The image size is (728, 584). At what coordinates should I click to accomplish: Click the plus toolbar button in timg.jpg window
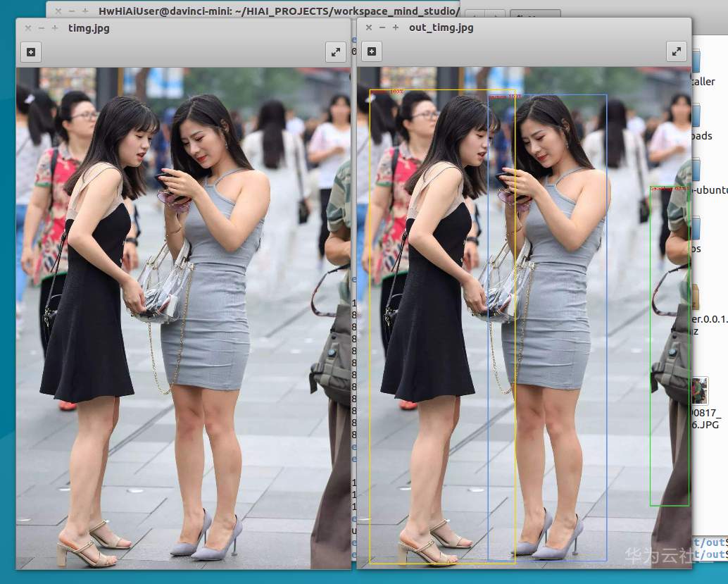pos(31,52)
